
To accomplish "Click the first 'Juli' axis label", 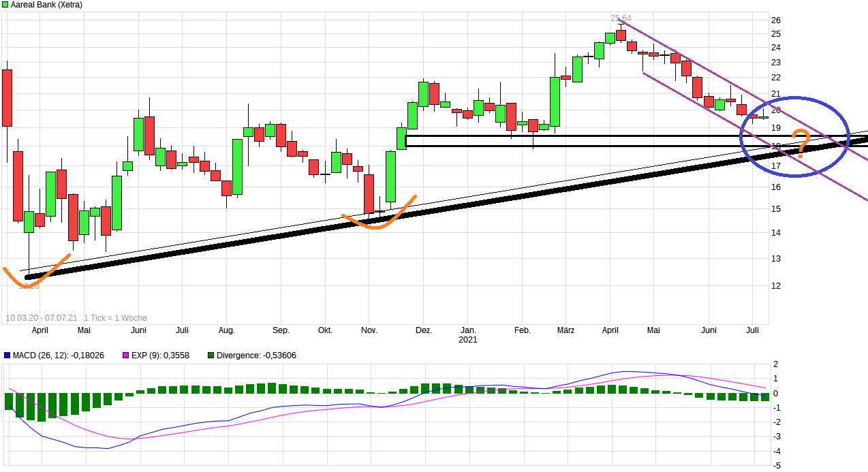I will 182,330.
